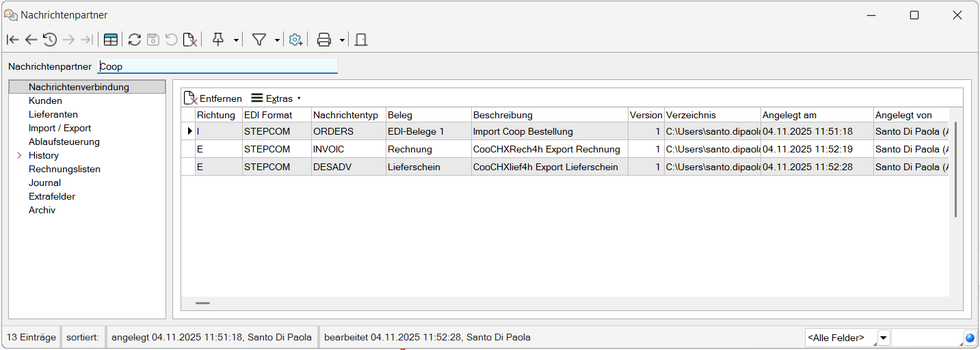Open the Alle Felder dropdown
The height and width of the screenshot is (350, 980).
[x=884, y=338]
